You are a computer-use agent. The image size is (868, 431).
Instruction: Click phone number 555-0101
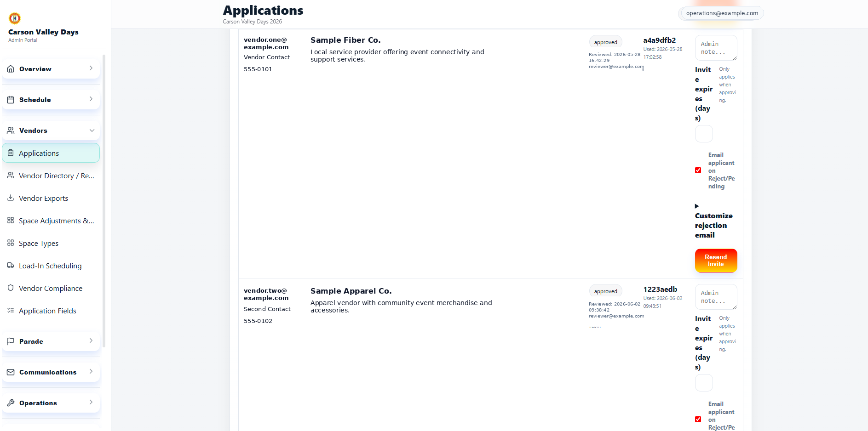258,69
